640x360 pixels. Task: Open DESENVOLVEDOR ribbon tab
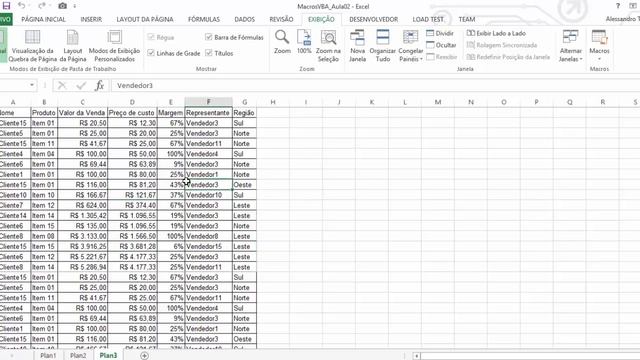click(x=373, y=19)
